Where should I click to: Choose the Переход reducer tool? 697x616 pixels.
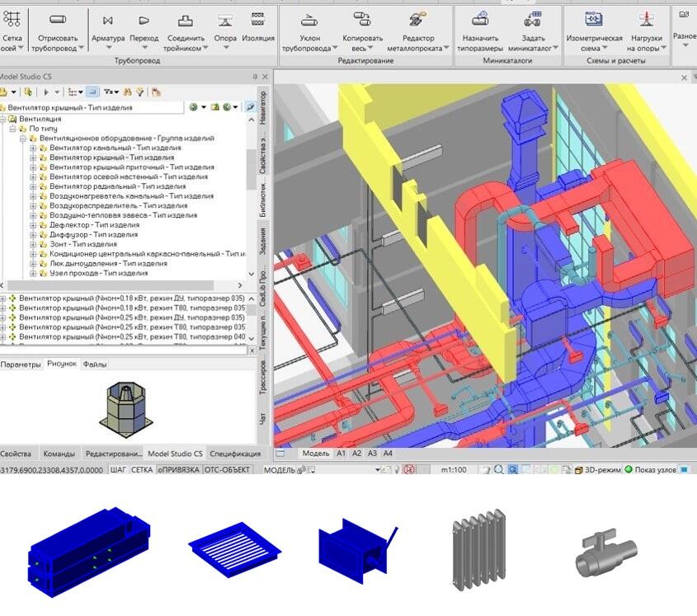coord(144,30)
